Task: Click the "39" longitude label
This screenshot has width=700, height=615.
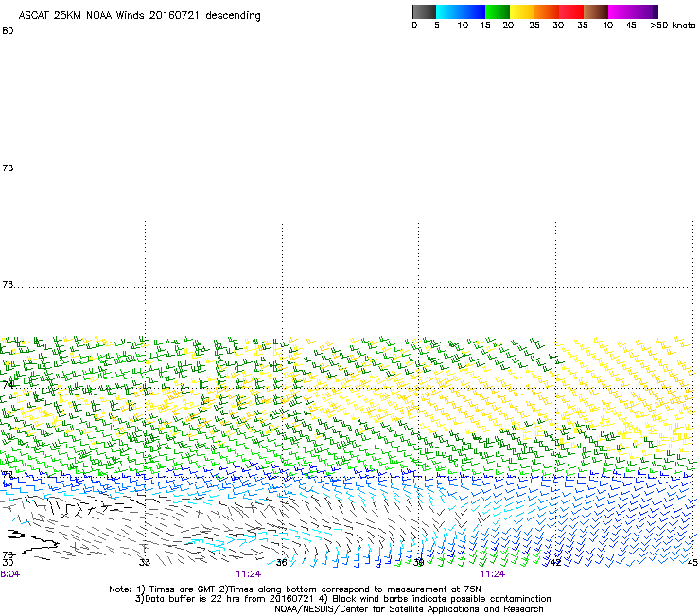Action: [x=418, y=562]
